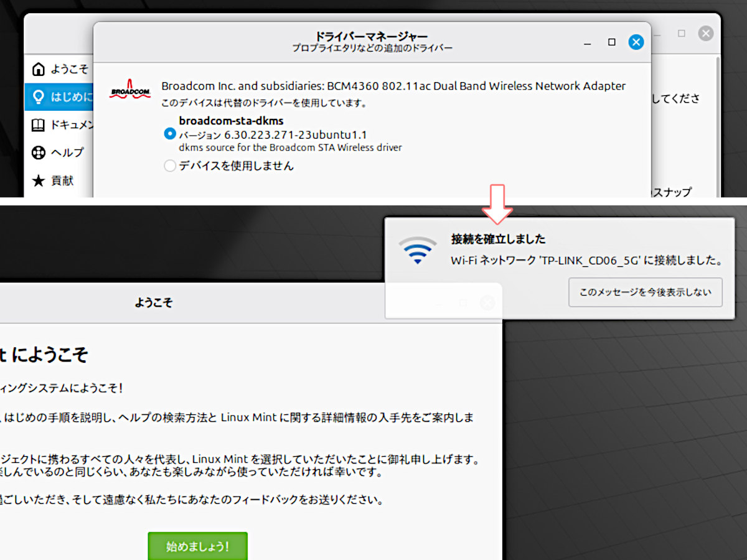Click the ドライバーマネージャー title bar text

click(x=372, y=37)
